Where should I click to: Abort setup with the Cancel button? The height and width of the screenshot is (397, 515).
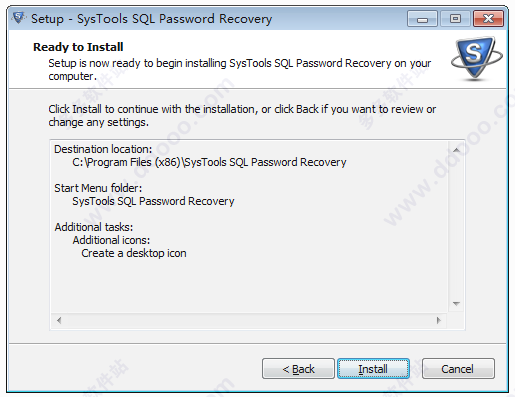(458, 369)
